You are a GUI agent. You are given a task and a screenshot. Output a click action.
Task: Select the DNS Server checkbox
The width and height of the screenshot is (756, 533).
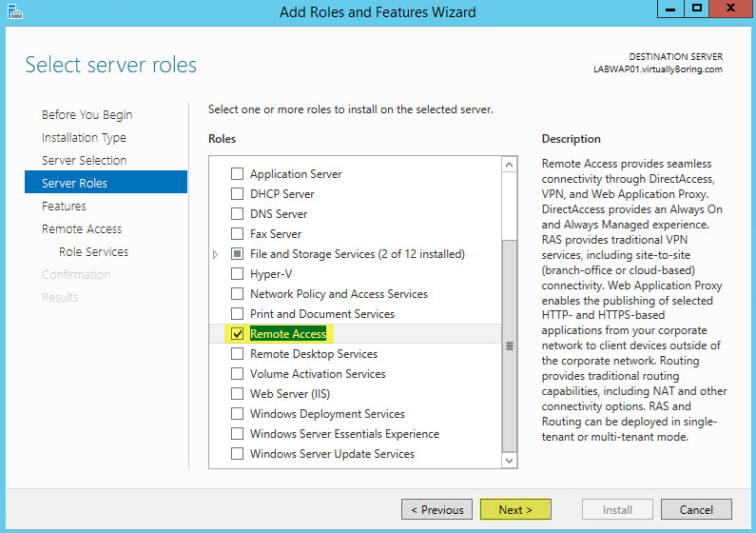pyautogui.click(x=237, y=214)
